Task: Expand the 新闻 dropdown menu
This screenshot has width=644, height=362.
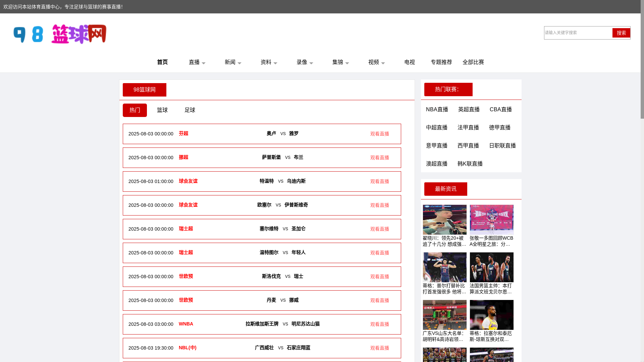Action: coord(233,62)
